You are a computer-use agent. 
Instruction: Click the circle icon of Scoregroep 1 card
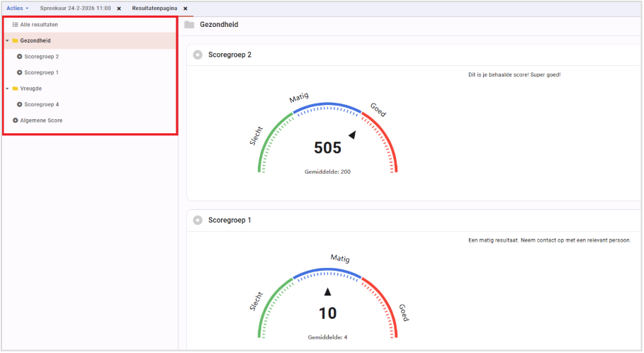tap(198, 220)
